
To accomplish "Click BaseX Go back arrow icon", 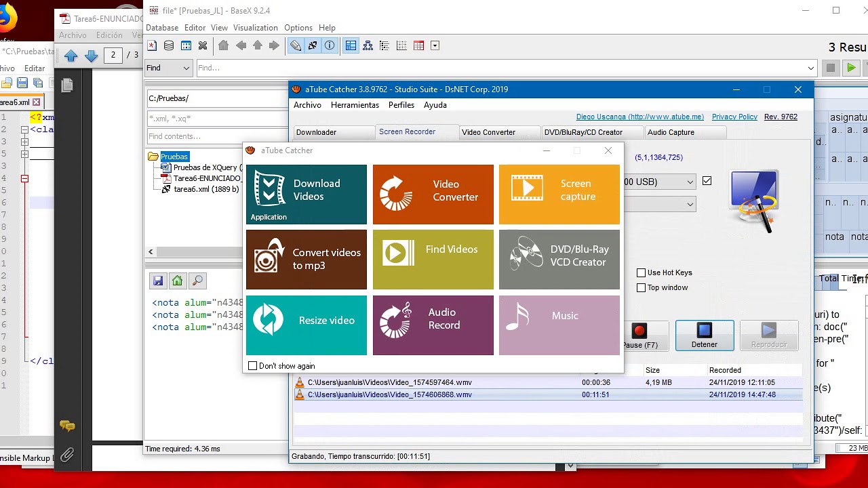I will [241, 45].
